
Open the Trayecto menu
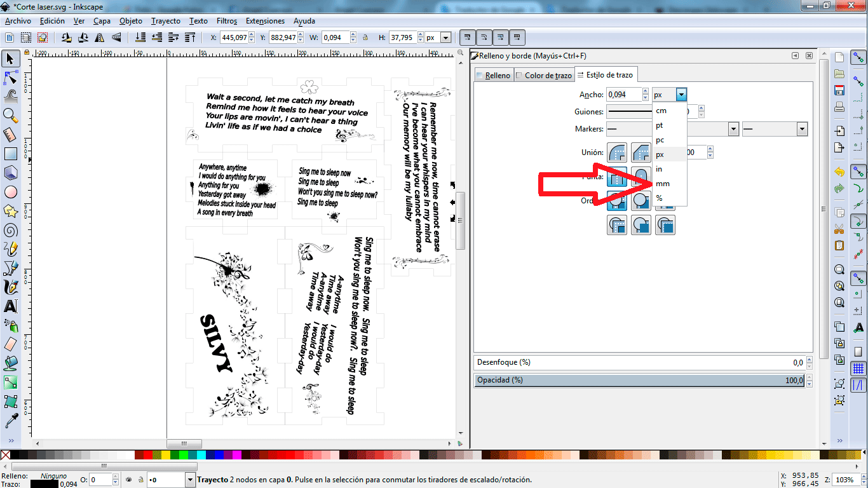click(x=166, y=20)
